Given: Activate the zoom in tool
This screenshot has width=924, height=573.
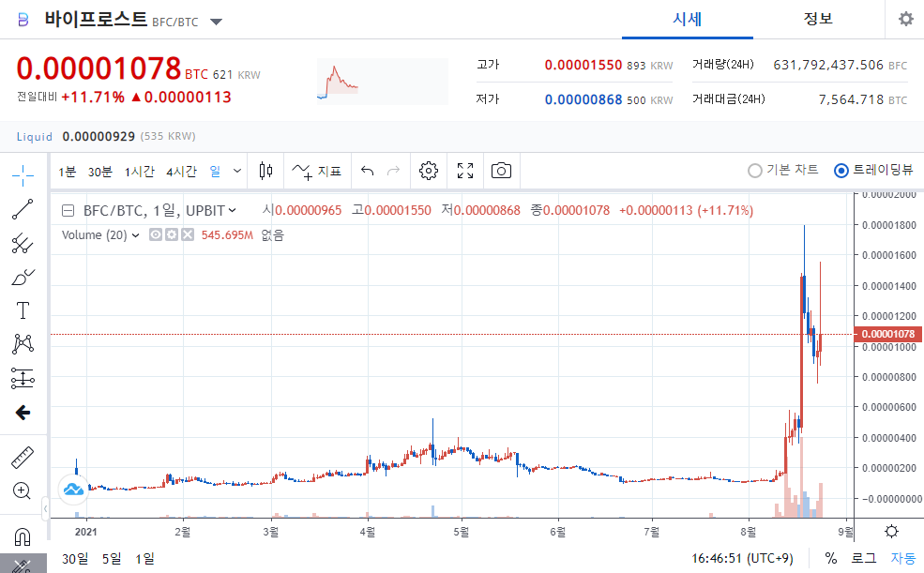Looking at the screenshot, I should [23, 491].
